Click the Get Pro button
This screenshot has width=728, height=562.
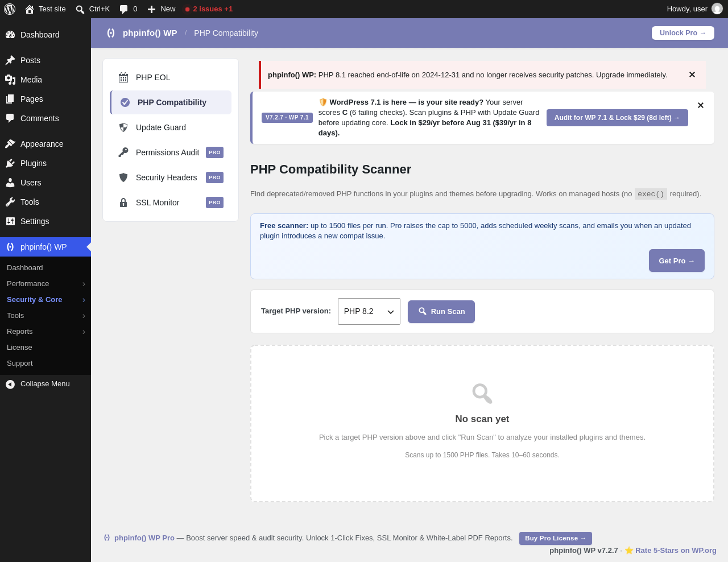pyautogui.click(x=677, y=261)
